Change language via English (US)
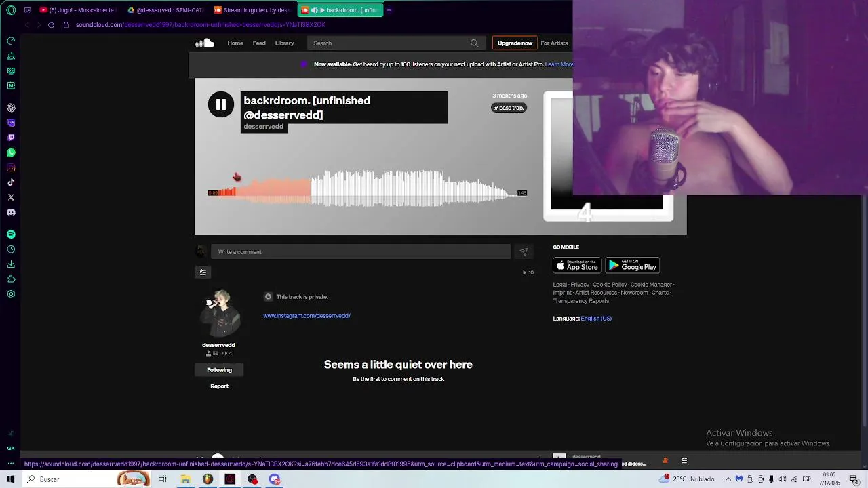The height and width of the screenshot is (488, 868). click(x=596, y=319)
